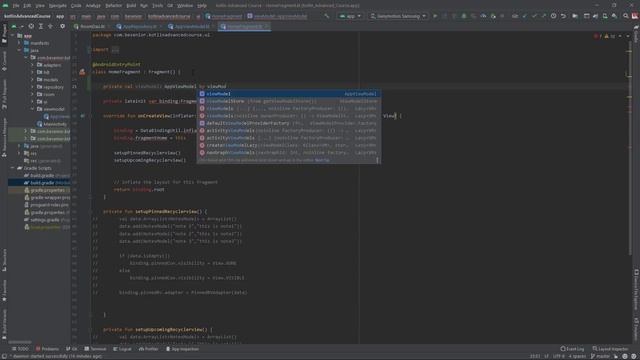Open the Logcat tool window

click(122, 349)
